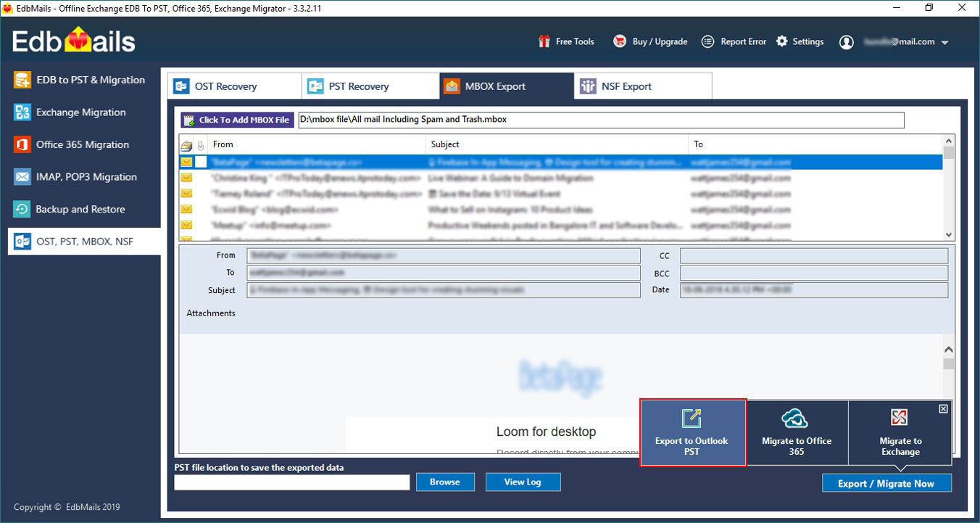This screenshot has height=523, width=980.
Task: Click the Date field in message details
Action: [x=814, y=289]
